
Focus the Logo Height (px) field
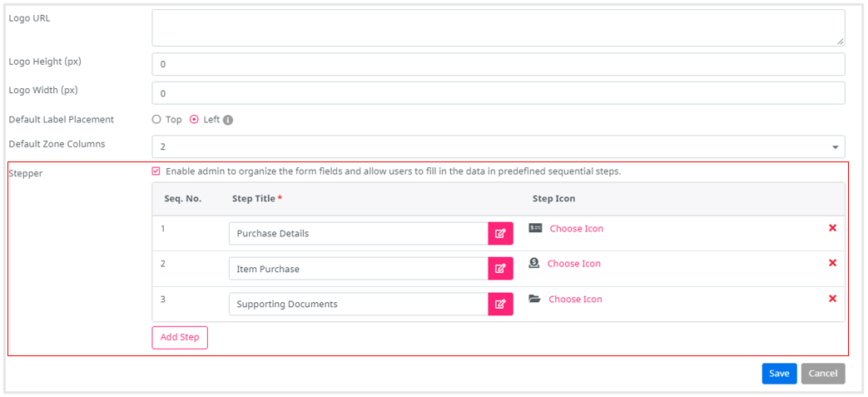[498, 64]
